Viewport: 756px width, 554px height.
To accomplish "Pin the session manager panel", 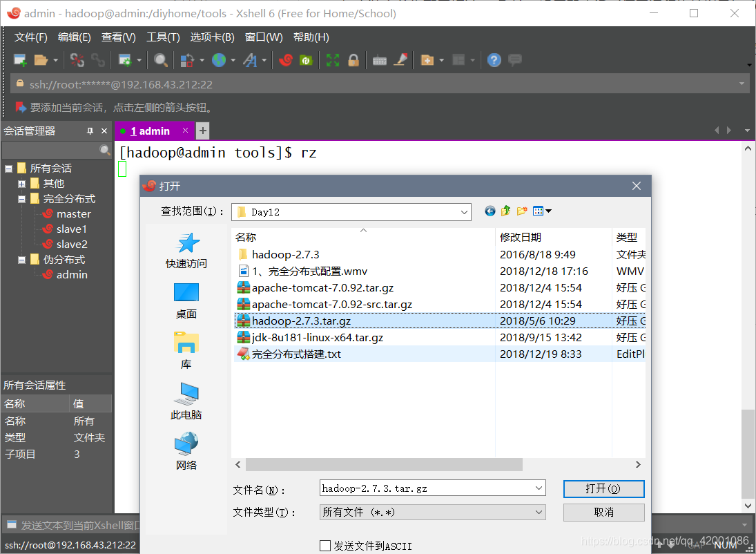I will coord(90,131).
